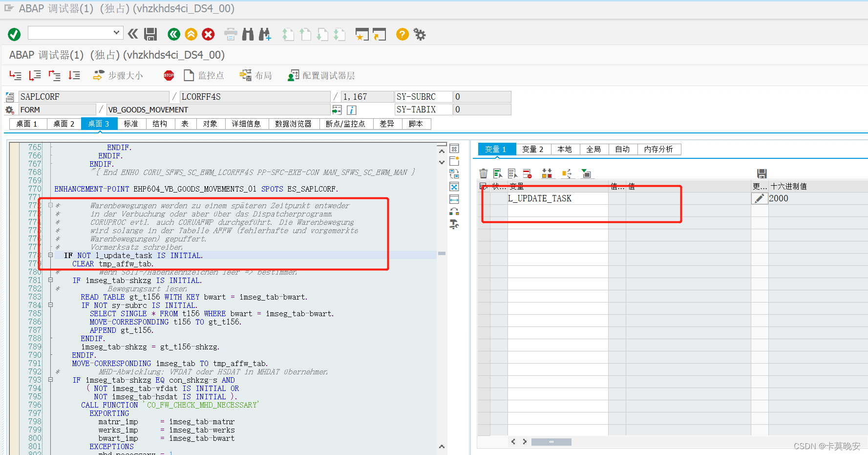Click the navigate-to-source icon beside VB_GOODS_MOVEMENT
This screenshot has width=868, height=455.
click(337, 109)
